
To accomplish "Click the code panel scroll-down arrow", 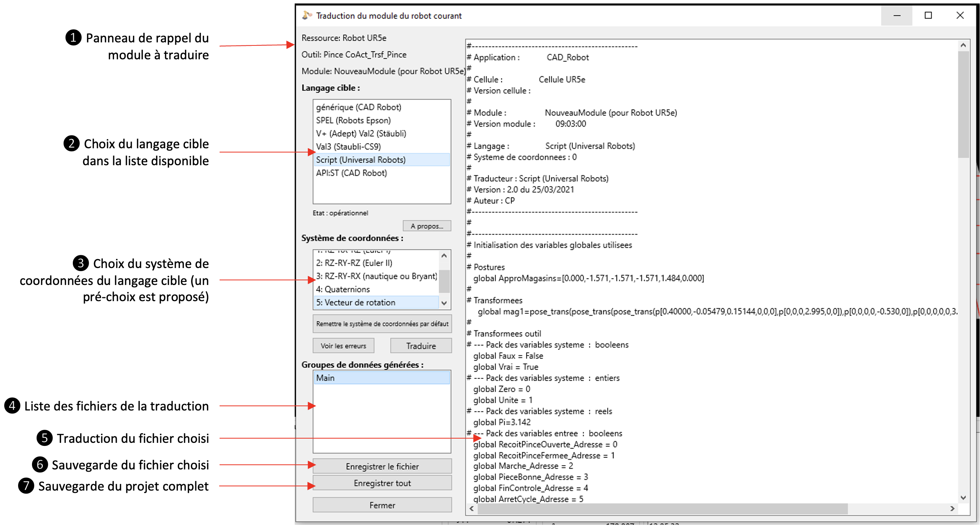I will click(963, 498).
